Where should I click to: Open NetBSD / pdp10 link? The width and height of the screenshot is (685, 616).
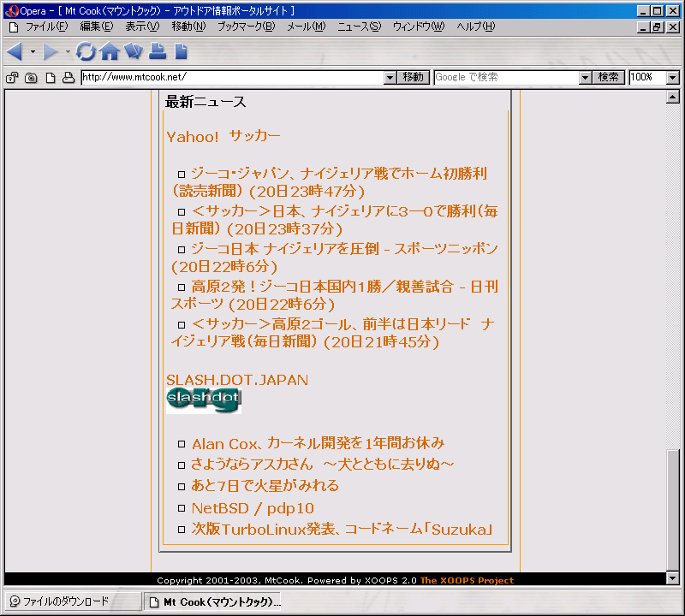[x=253, y=507]
